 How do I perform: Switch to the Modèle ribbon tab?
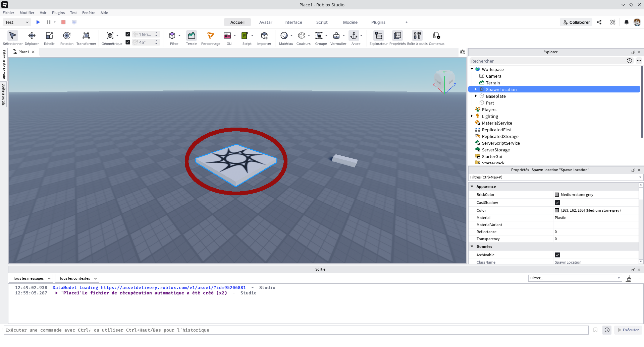[x=350, y=22]
